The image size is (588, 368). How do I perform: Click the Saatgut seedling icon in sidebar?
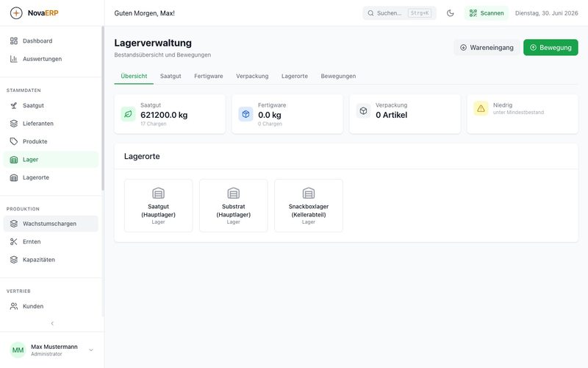pyautogui.click(x=14, y=105)
